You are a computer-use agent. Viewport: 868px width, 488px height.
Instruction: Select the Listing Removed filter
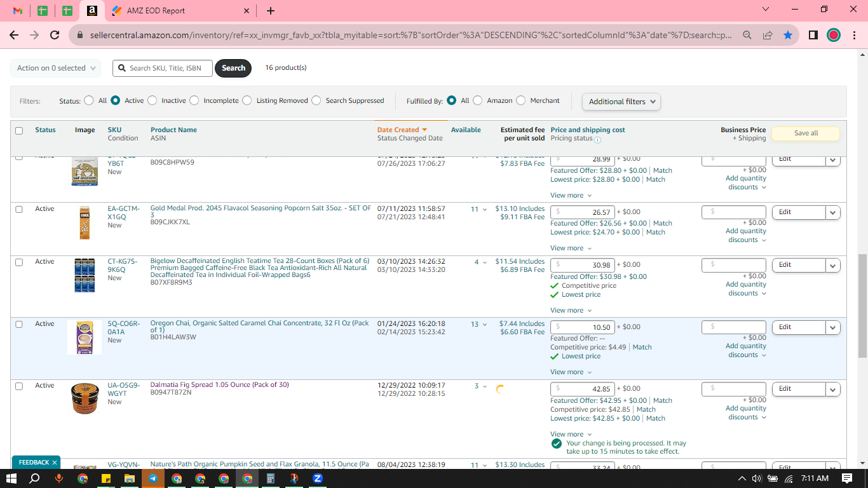(247, 100)
